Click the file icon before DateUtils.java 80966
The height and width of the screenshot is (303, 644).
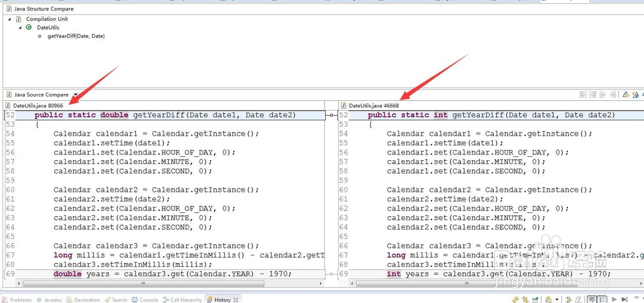point(8,106)
